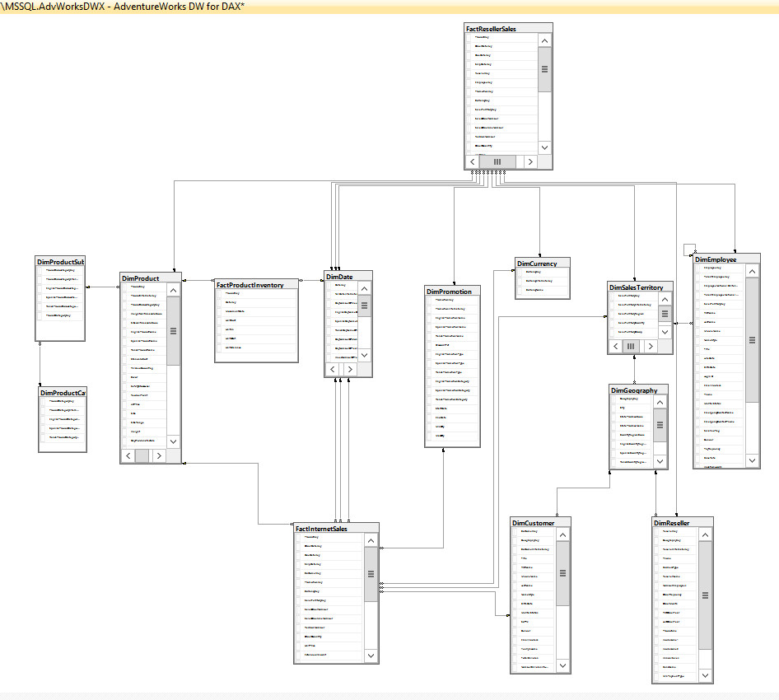Click the up arrow in DimEmployee

pos(752,271)
